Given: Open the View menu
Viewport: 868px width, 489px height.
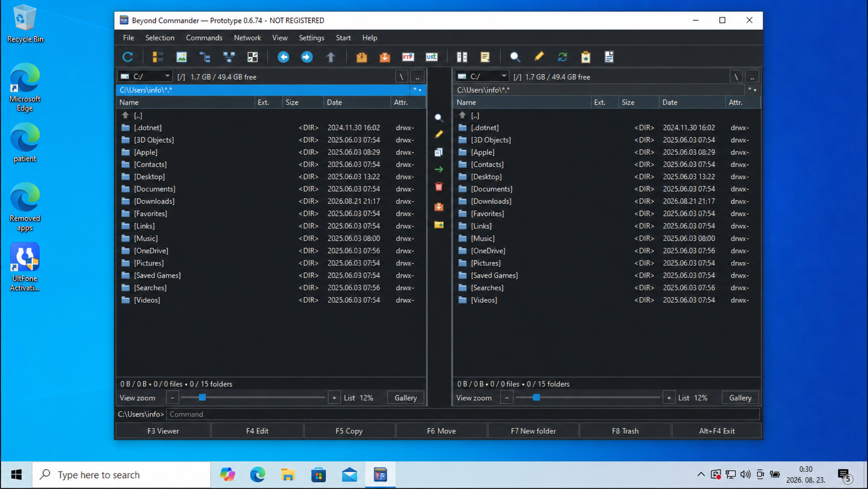Looking at the screenshot, I should tap(280, 38).
